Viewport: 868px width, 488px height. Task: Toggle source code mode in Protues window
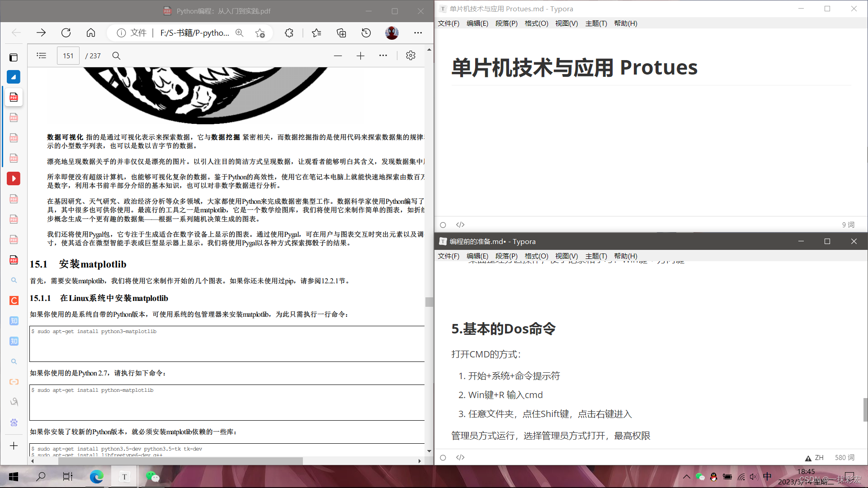460,225
